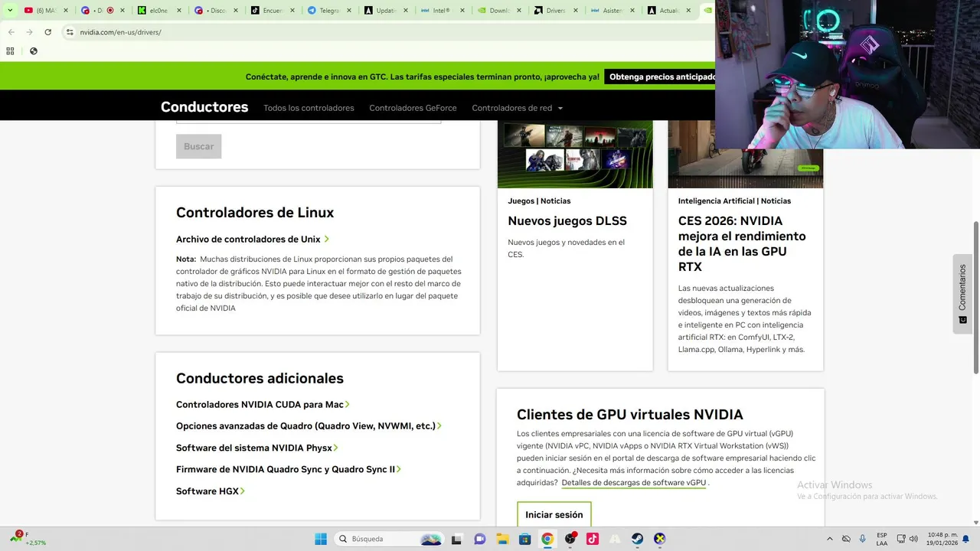The width and height of the screenshot is (980, 551).
Task: Open the clock and date panel
Action: click(942, 539)
